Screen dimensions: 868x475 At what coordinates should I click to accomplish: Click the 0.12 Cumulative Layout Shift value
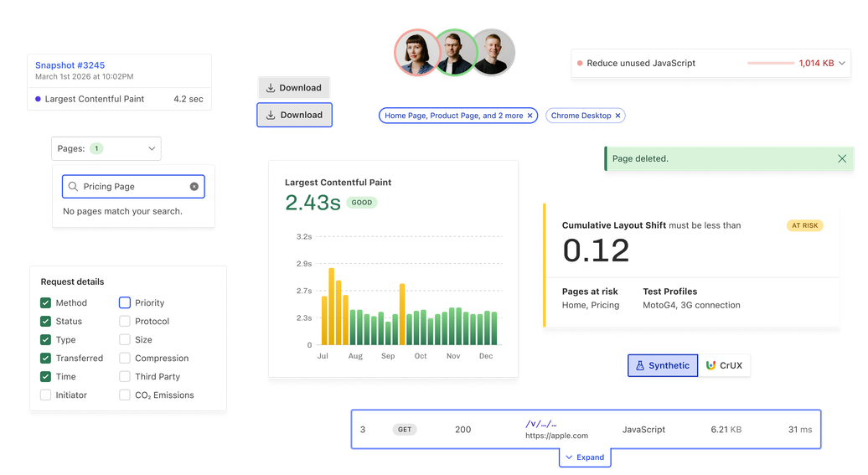[x=597, y=250]
